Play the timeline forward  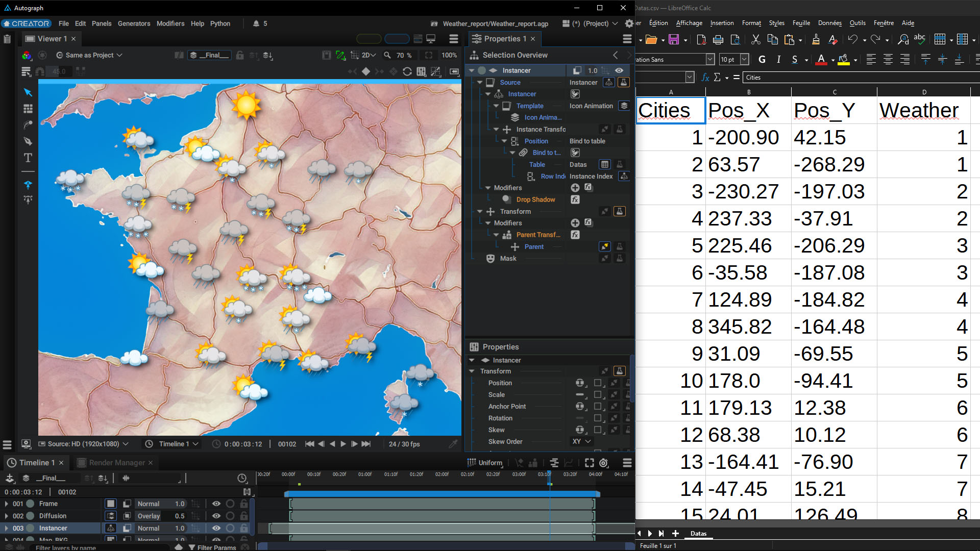(343, 444)
